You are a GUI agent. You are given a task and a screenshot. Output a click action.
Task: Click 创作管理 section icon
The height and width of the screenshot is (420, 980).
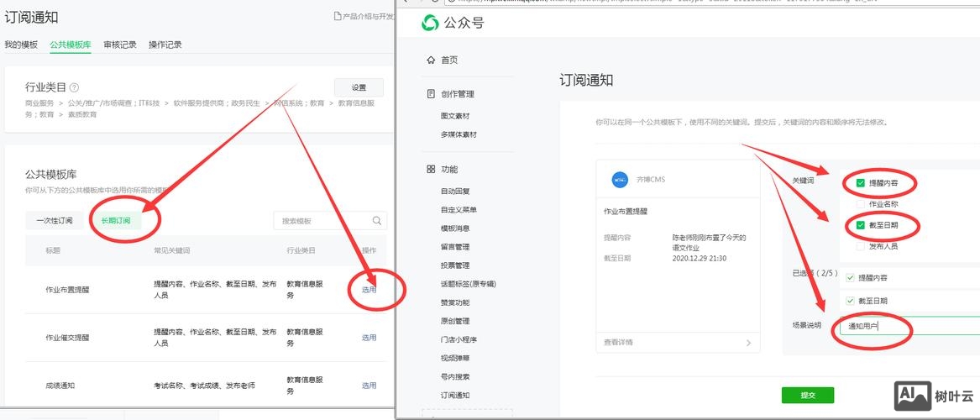pyautogui.click(x=431, y=94)
